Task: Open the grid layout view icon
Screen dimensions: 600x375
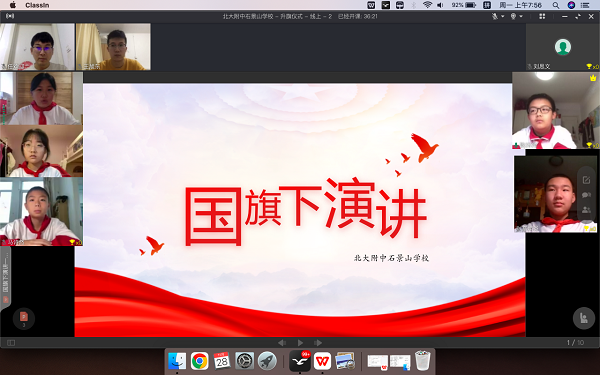Action: point(542,16)
